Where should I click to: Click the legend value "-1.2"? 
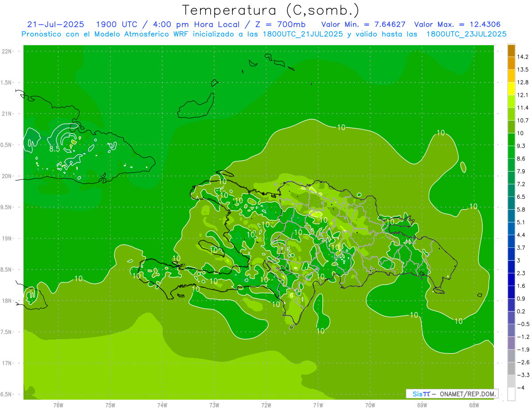pos(524,337)
